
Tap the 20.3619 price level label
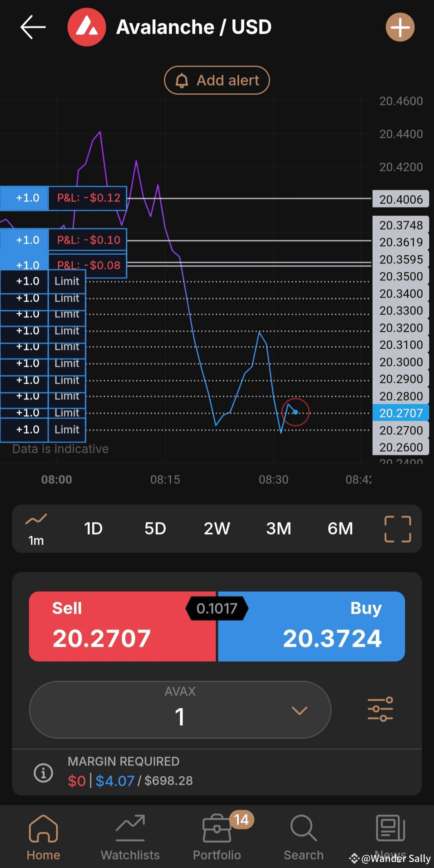(401, 242)
